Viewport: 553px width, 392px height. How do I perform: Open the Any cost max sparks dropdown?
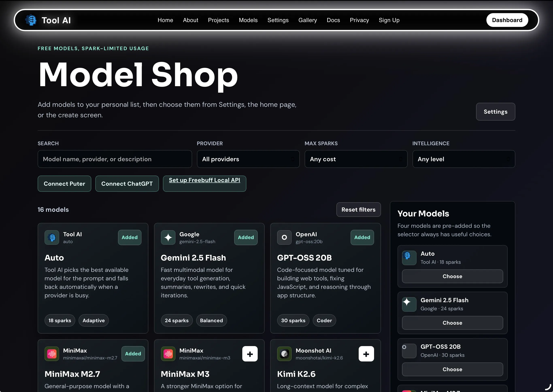356,159
